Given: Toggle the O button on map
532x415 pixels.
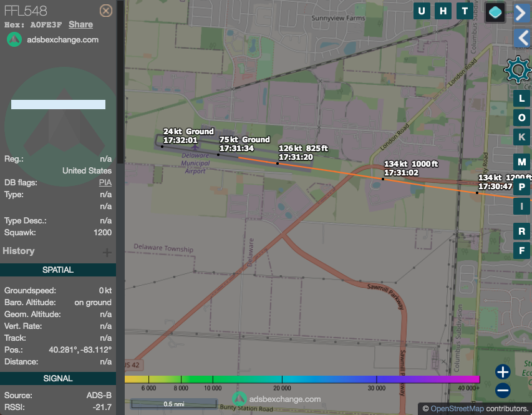Looking at the screenshot, I should [521, 118].
